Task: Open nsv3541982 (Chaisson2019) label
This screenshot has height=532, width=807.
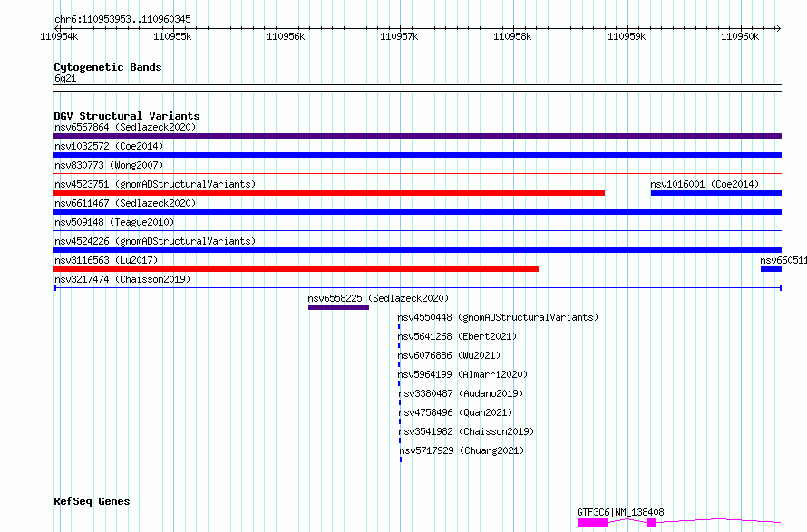Action: point(467,431)
